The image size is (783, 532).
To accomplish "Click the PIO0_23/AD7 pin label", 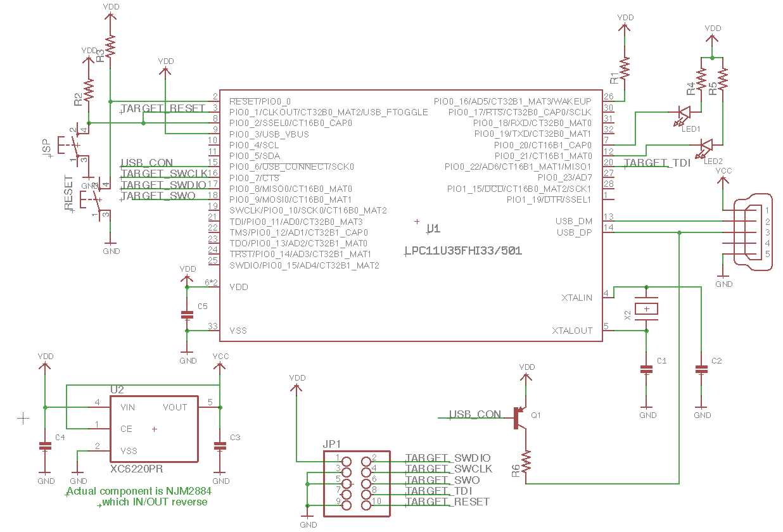I will 564,177.
